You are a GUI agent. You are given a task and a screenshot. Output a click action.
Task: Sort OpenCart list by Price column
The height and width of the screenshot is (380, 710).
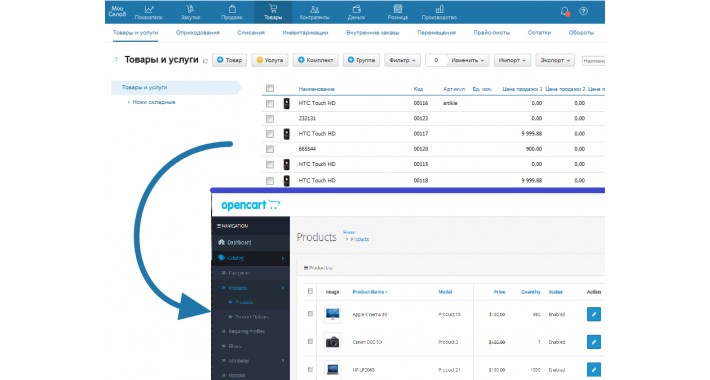tap(499, 292)
